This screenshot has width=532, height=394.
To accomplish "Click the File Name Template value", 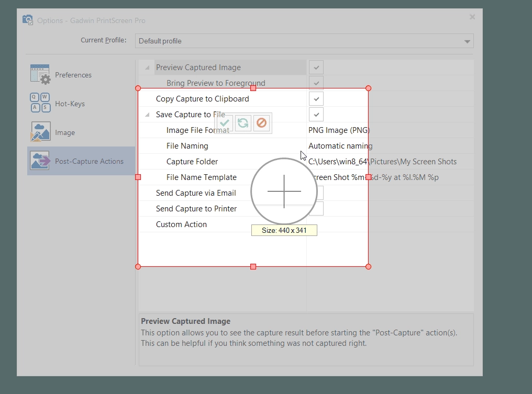I will point(375,177).
